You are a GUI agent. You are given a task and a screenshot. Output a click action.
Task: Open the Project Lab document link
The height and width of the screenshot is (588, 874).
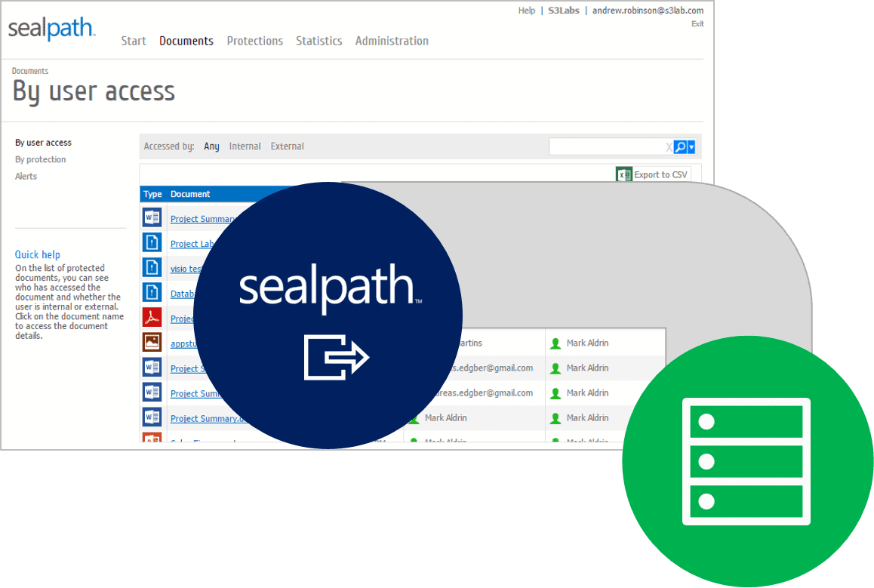click(x=192, y=244)
